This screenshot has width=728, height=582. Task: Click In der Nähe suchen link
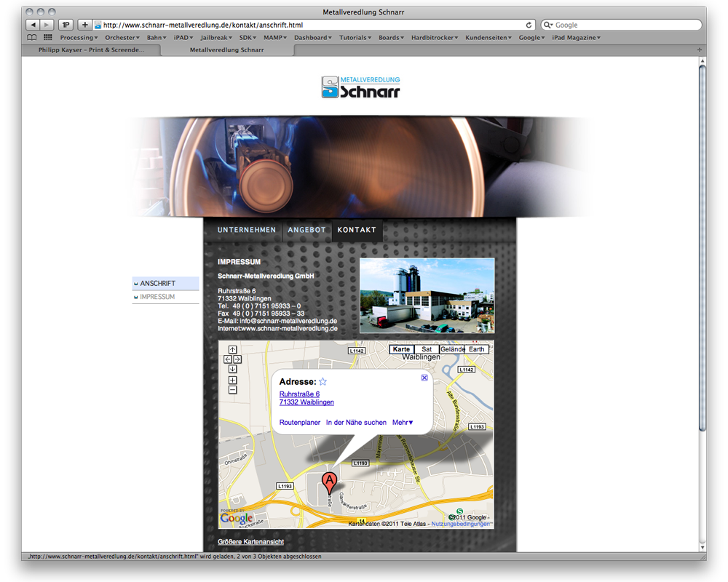(356, 423)
